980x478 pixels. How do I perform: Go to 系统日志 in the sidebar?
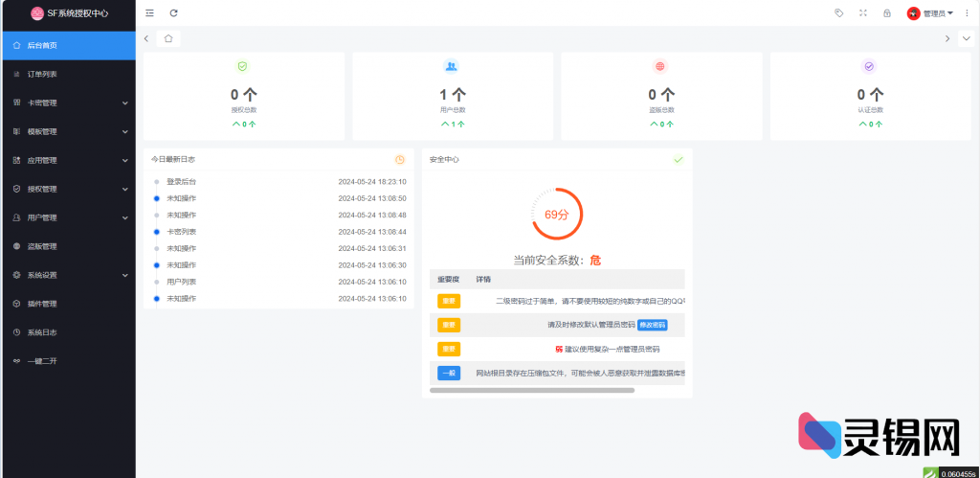pos(42,332)
